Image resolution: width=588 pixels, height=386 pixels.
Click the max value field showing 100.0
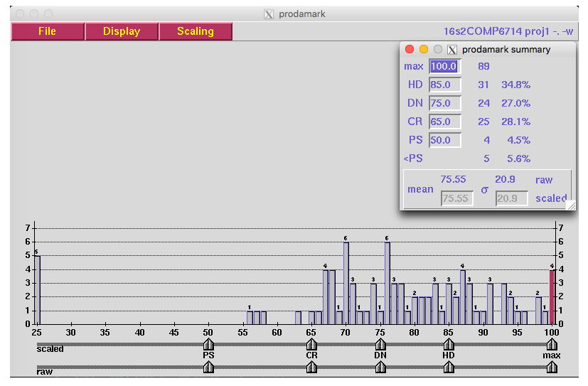point(444,66)
